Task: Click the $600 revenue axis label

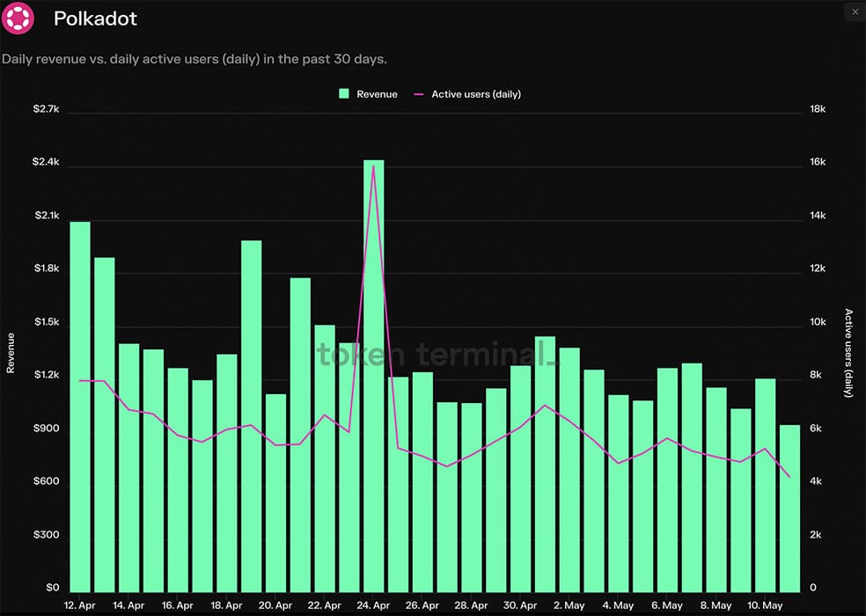Action: coord(47,481)
